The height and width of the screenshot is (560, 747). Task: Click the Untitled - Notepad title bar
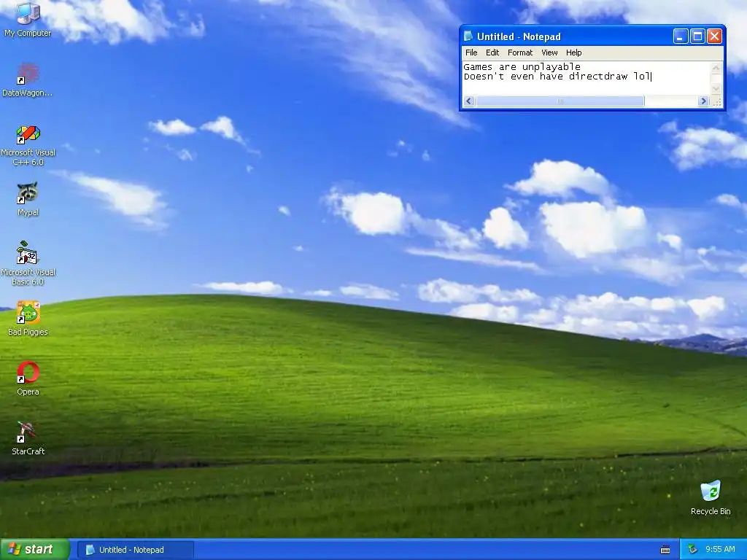click(592, 36)
